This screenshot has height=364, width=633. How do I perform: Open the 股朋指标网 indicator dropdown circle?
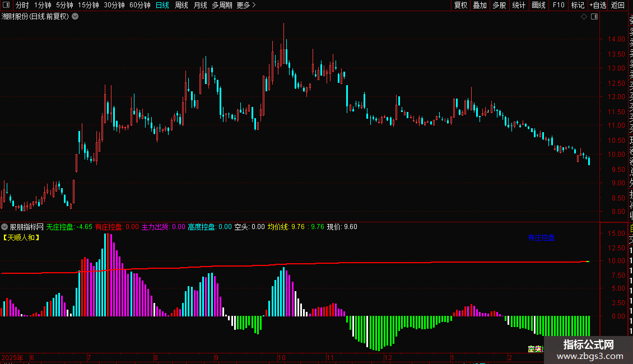4,227
